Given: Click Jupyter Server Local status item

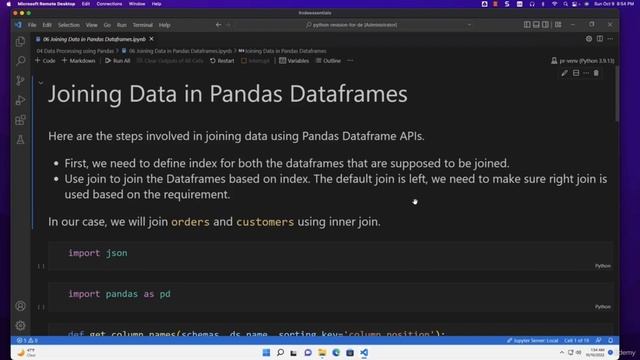Looking at the screenshot, I should pyautogui.click(x=532, y=340).
